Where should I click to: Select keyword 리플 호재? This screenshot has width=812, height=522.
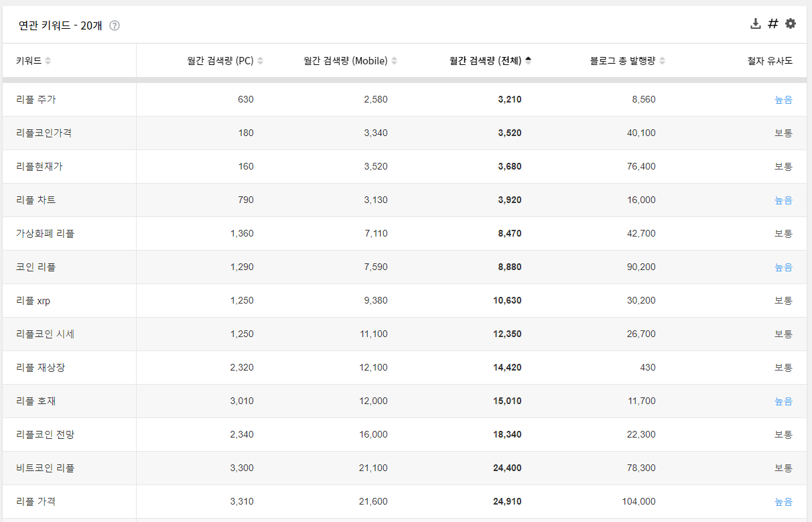(36, 401)
